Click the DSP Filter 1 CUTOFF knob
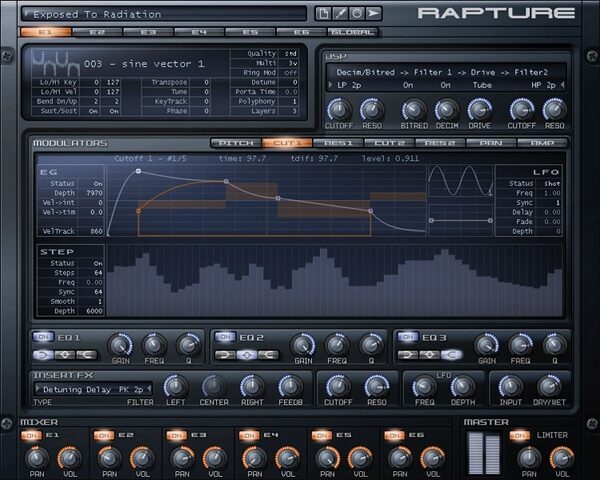This screenshot has width=600, height=480. click(339, 110)
